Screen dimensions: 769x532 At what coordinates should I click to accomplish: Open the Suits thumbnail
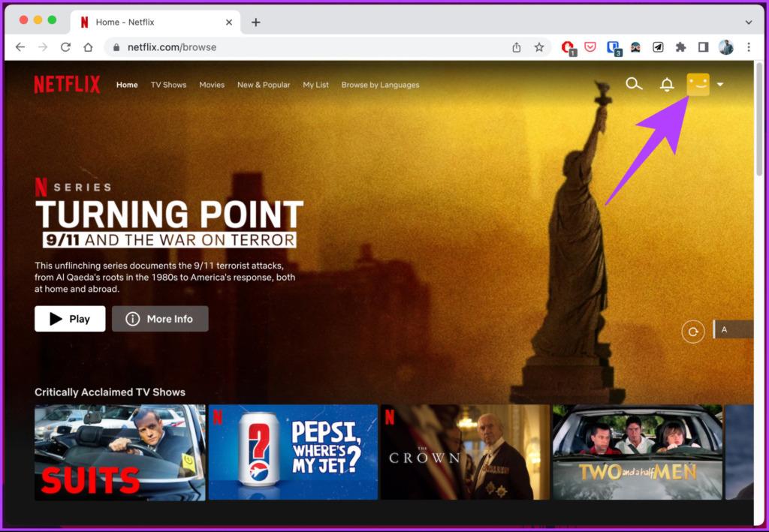120,452
